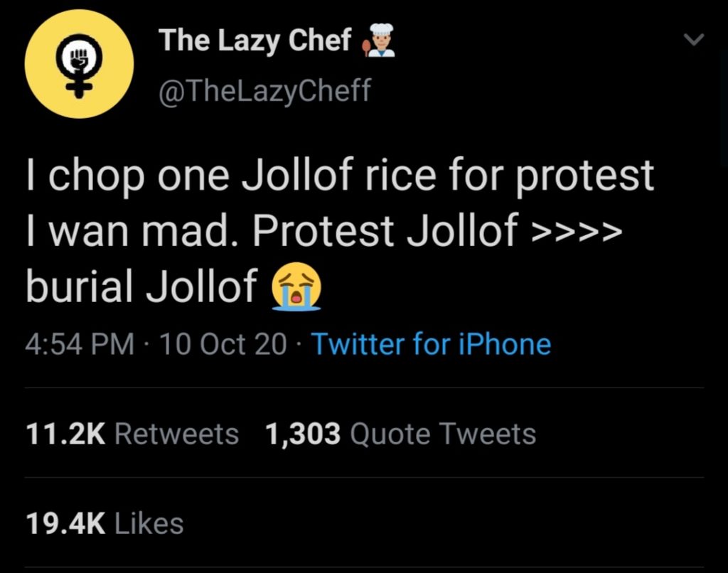This screenshot has height=573, width=728.
Task: Open the @TheLazyCheff handle
Action: click(264, 90)
